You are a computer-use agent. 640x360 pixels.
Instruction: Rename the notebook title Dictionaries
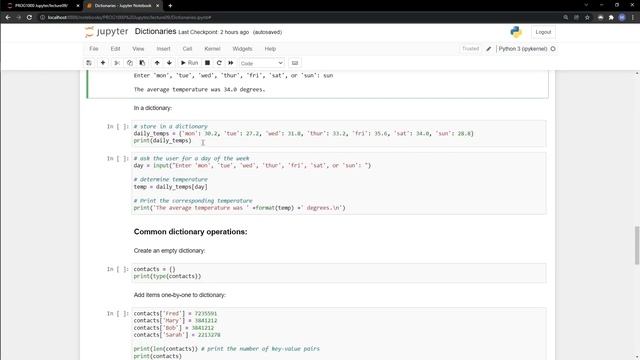155,31
